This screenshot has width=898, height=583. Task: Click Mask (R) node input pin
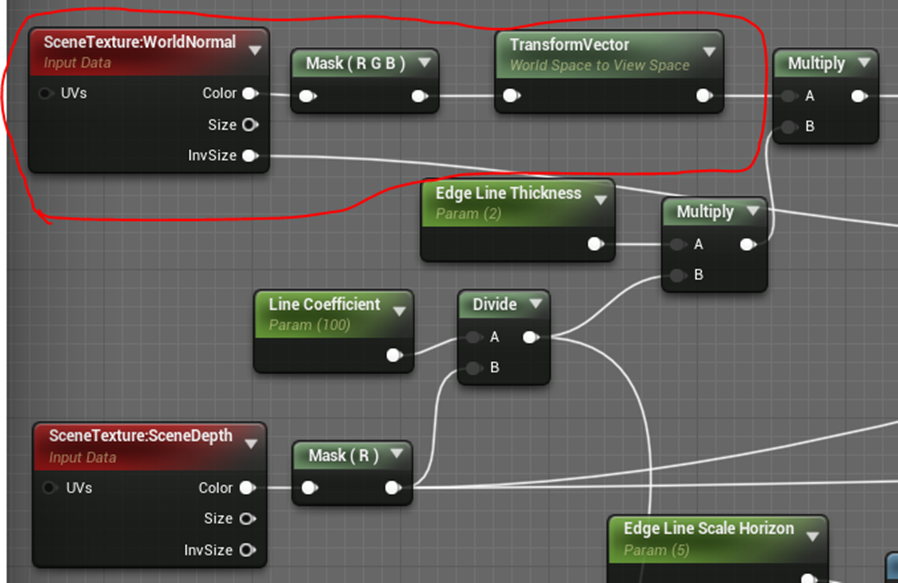[x=309, y=487]
